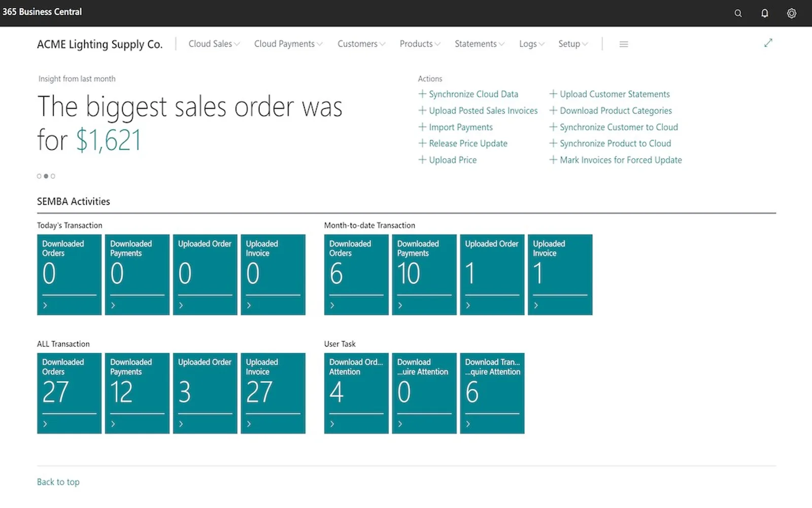The height and width of the screenshot is (508, 812).
Task: Expand the Cloud Payments menu
Action: click(x=288, y=44)
